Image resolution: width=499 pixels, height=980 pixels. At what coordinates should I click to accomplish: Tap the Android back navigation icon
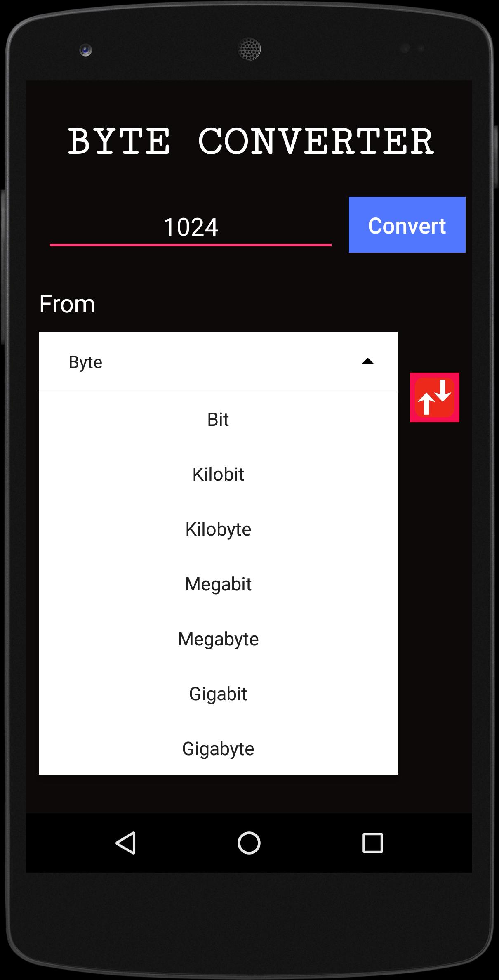click(x=126, y=843)
